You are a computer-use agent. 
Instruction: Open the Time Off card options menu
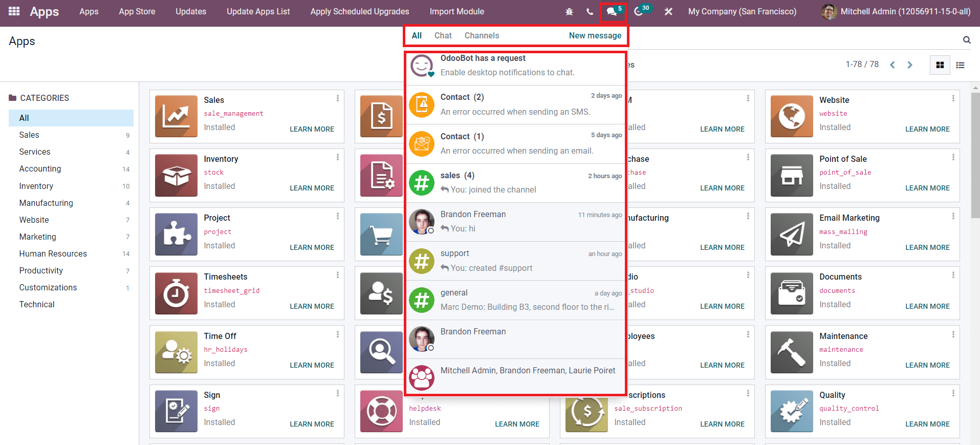tap(338, 334)
